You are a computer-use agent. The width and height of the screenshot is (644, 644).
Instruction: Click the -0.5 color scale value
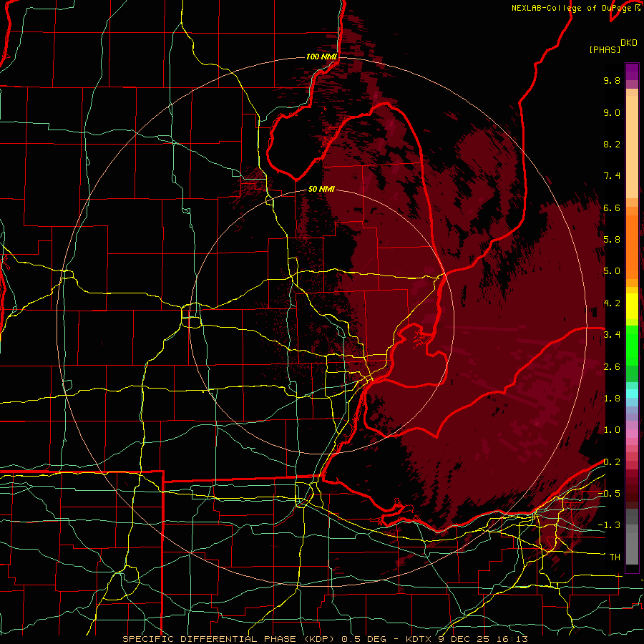pos(609,494)
